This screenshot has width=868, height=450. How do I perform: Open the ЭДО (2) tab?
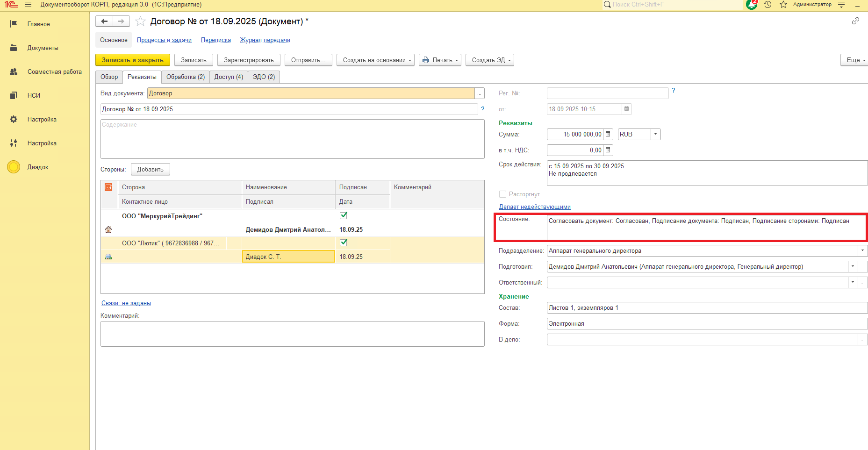click(x=264, y=77)
